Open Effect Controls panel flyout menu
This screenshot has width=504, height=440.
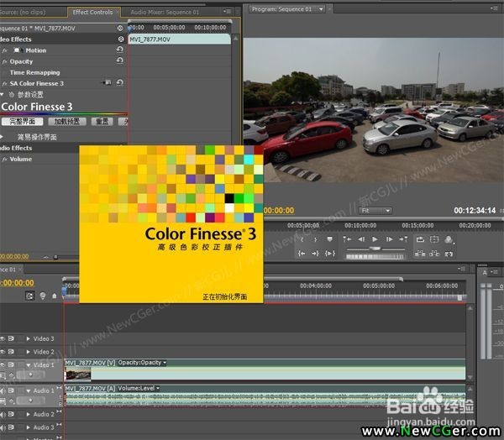[228, 12]
